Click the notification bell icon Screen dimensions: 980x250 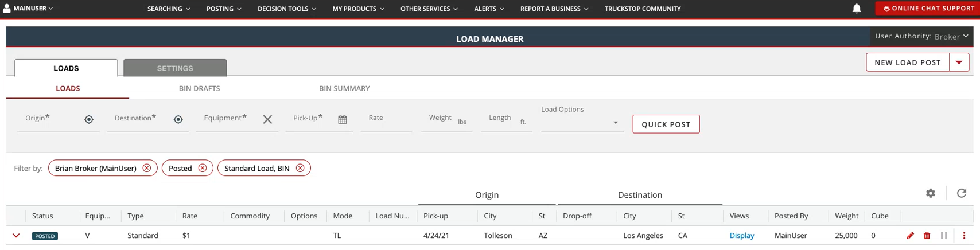point(856,9)
